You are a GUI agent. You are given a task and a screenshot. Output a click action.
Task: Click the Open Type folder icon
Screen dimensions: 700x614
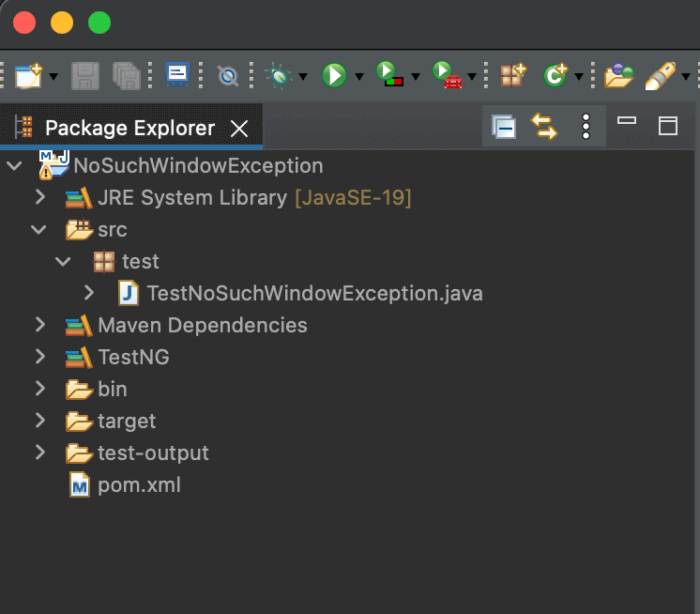point(618,75)
